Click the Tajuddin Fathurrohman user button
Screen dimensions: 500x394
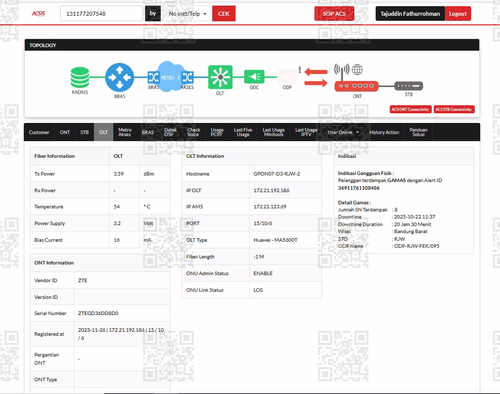coord(410,14)
